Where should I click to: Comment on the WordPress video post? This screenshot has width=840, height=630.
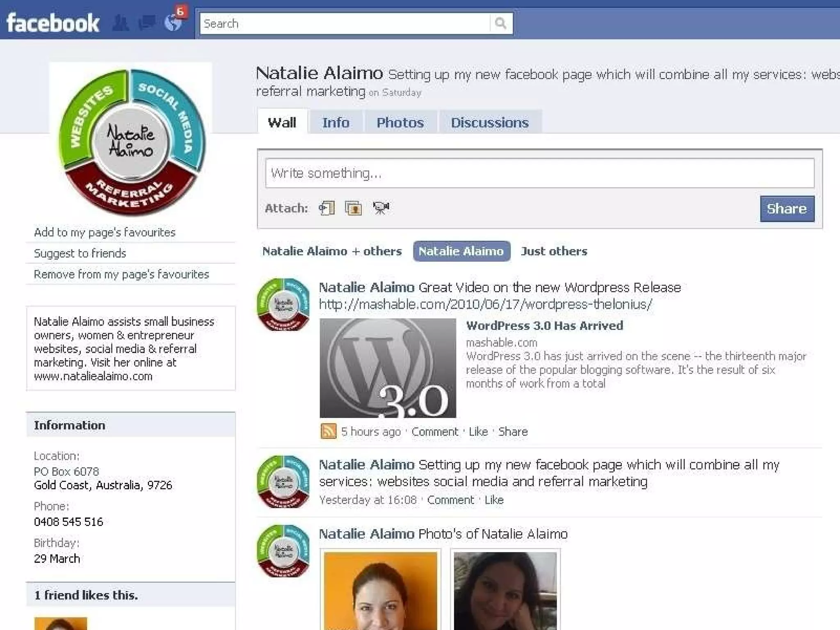[x=435, y=431]
